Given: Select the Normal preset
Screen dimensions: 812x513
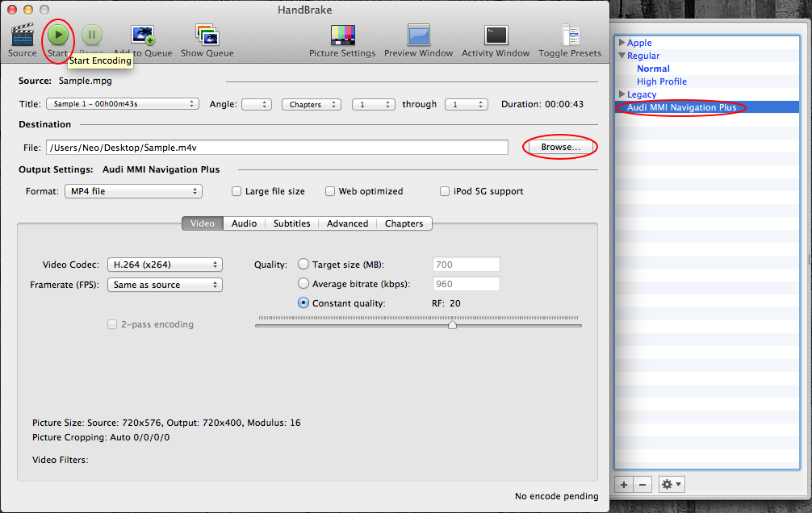Looking at the screenshot, I should click(653, 69).
